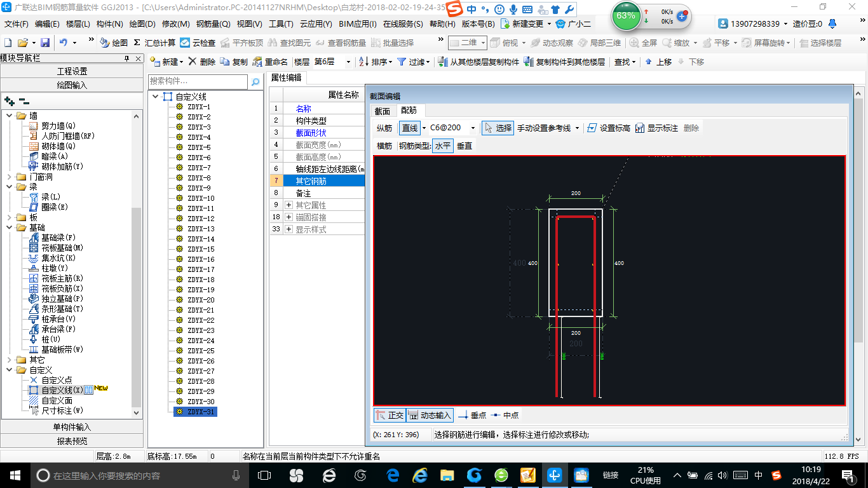Screen dimensions: 868x488
Task: Click the 广小二 assistant button
Action: [573, 24]
